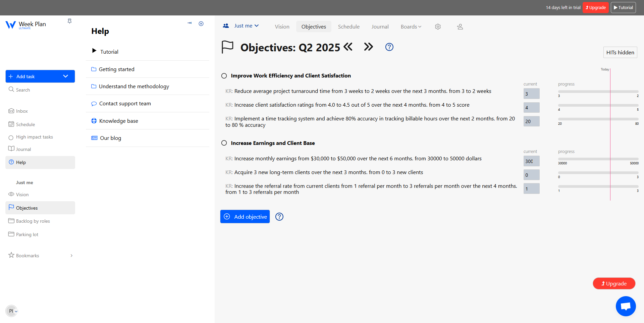Click the Today timeline marker

pyautogui.click(x=605, y=69)
